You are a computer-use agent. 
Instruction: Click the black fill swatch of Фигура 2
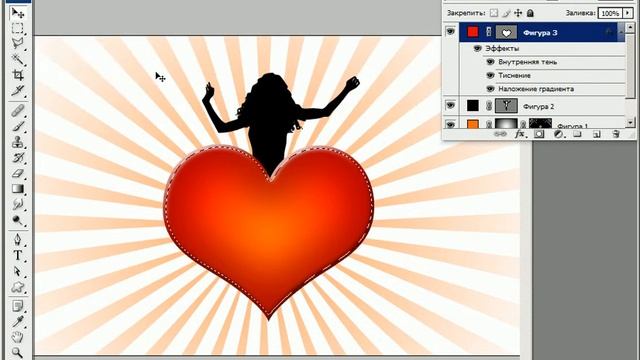coord(473,106)
